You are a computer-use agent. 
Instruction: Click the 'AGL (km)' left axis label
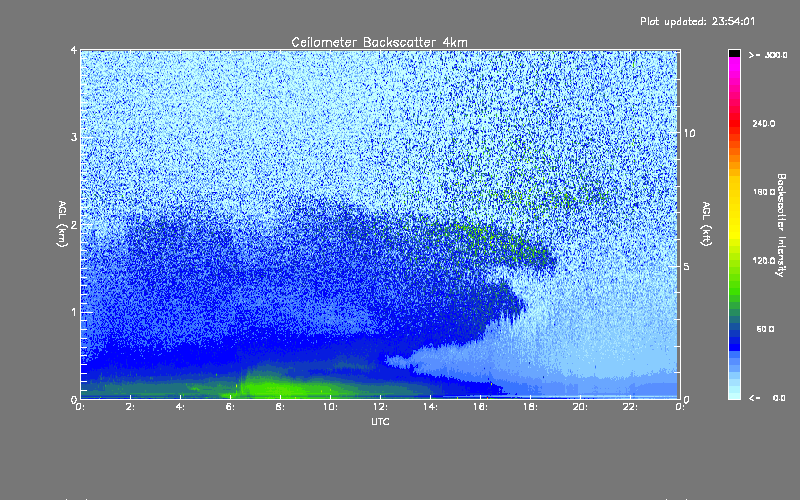point(62,224)
